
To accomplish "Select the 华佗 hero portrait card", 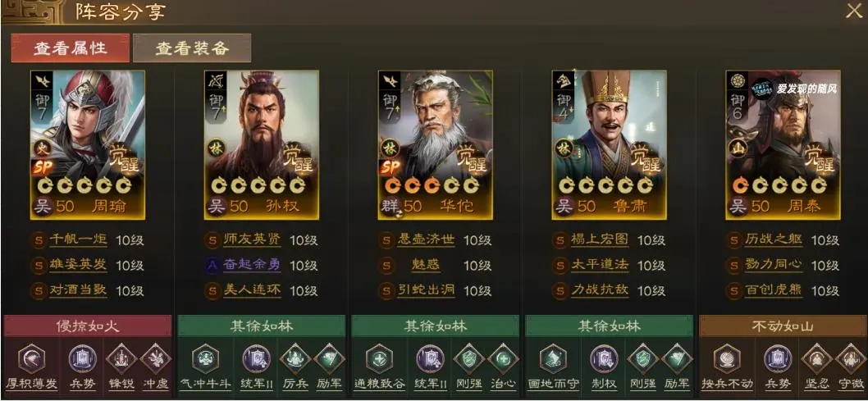I will [435, 145].
